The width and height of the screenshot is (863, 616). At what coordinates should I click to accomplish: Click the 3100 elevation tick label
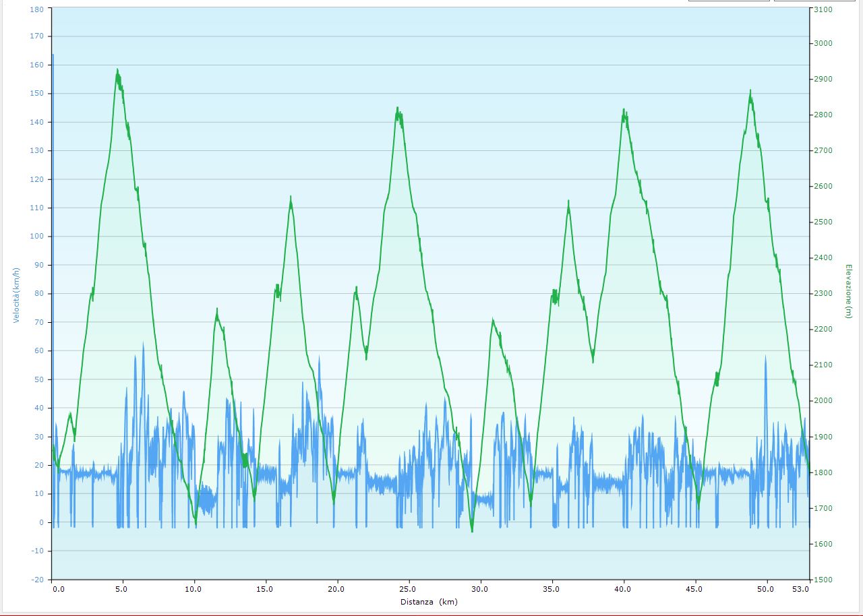[x=823, y=9]
